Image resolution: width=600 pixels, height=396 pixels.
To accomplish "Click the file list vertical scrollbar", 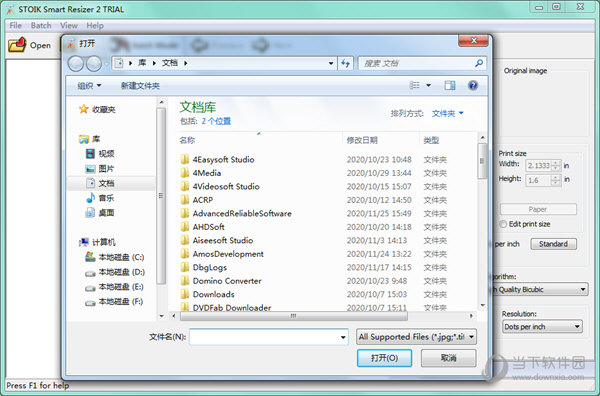I will (x=483, y=161).
